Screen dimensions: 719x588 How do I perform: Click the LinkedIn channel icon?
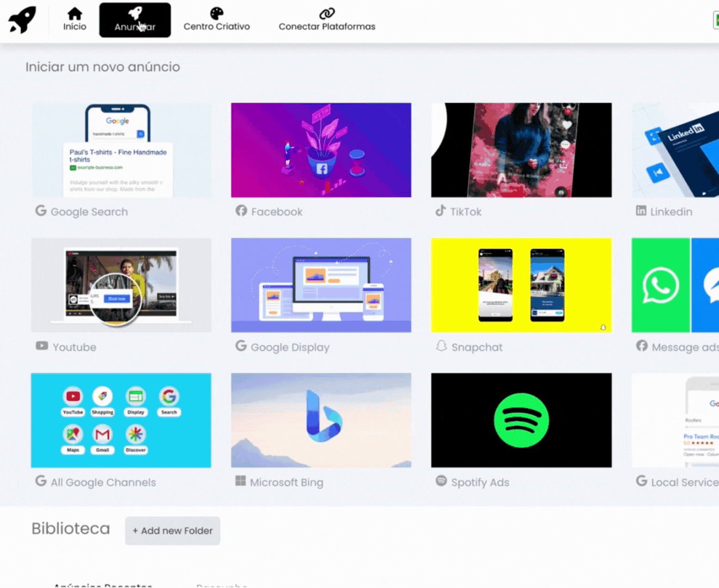coord(641,211)
